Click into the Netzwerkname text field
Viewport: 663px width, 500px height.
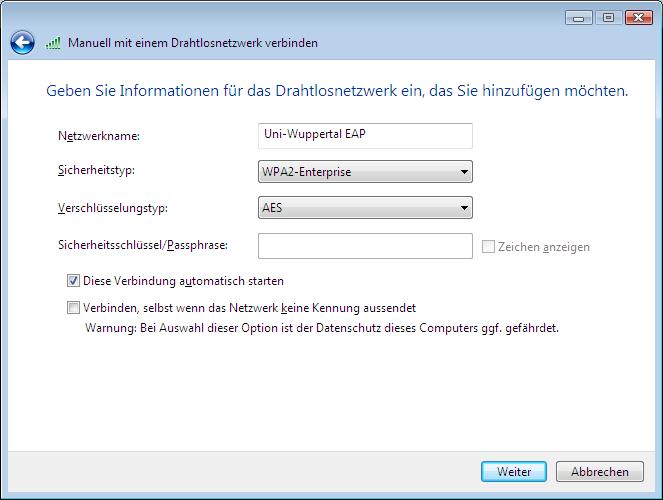(x=365, y=136)
